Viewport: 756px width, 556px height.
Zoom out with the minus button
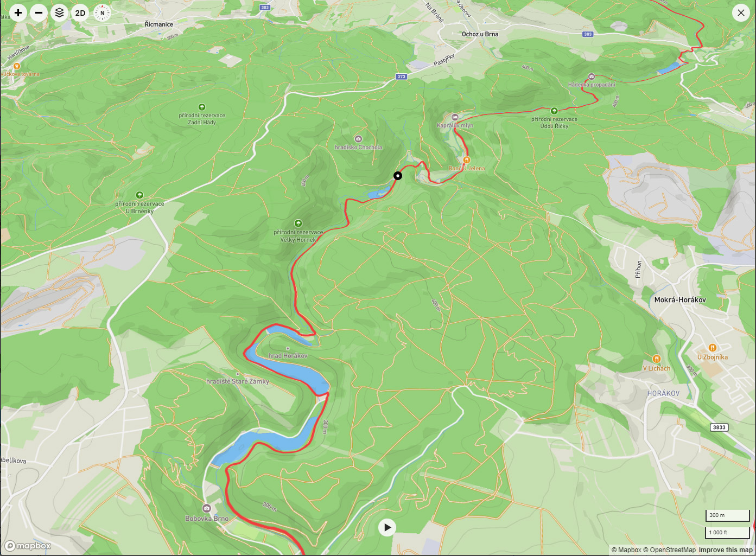(x=39, y=12)
